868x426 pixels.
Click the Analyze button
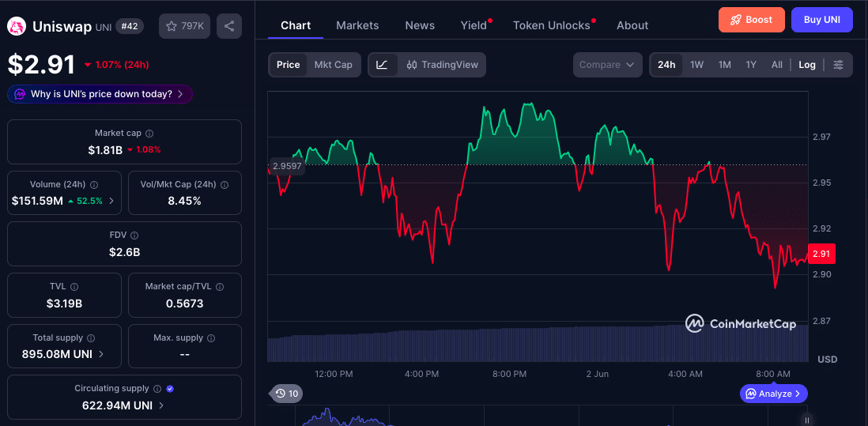(773, 394)
